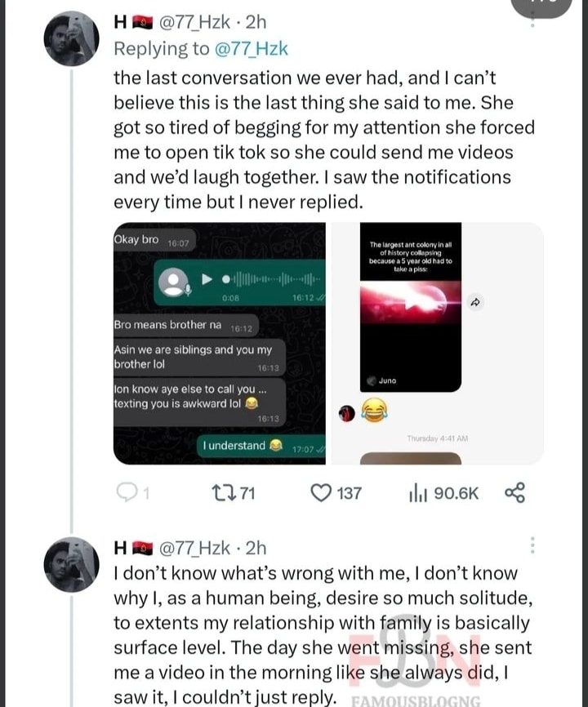Open the more options menu on the top tweet
Screen dimensions: 588x707
533,18
